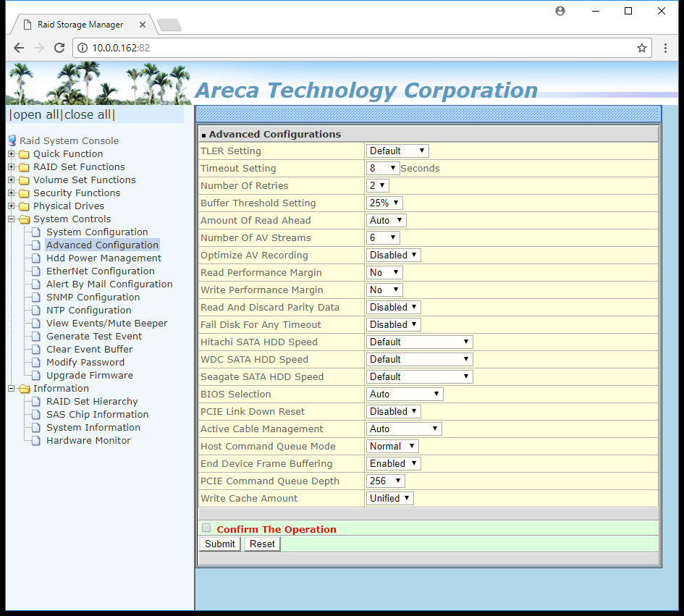Click the Physical Drives folder icon
This screenshot has height=616, width=684.
pyautogui.click(x=25, y=206)
